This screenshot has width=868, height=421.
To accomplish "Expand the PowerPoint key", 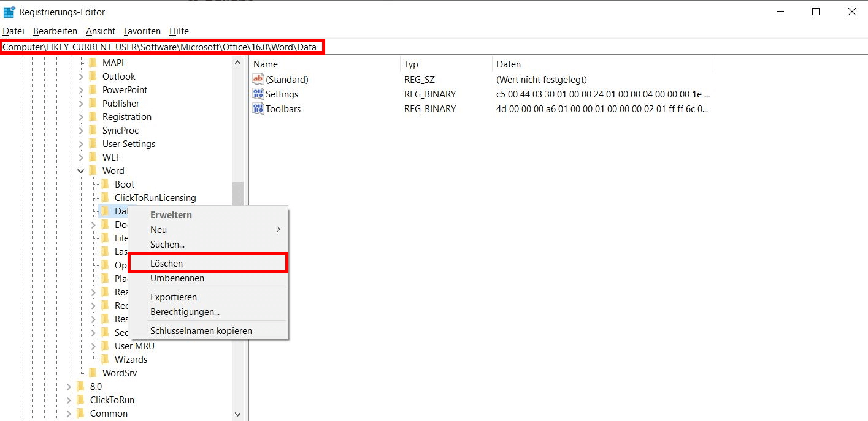I will (x=81, y=90).
